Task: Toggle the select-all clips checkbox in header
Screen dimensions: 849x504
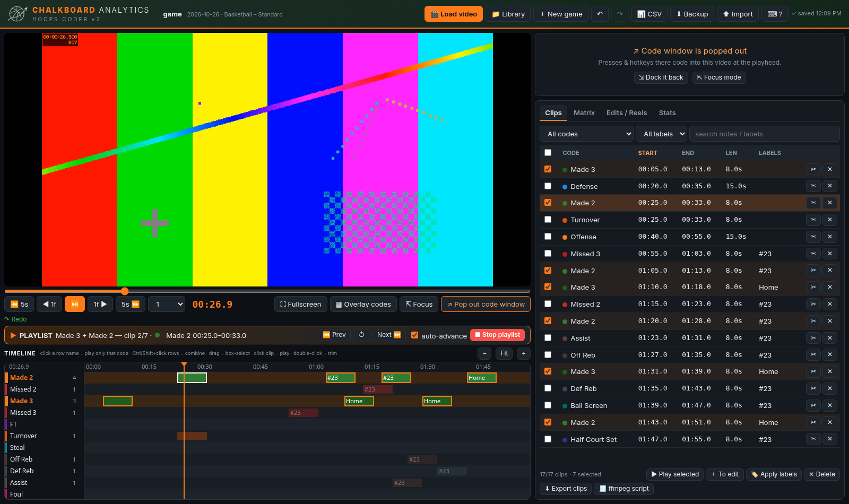Action: (548, 153)
